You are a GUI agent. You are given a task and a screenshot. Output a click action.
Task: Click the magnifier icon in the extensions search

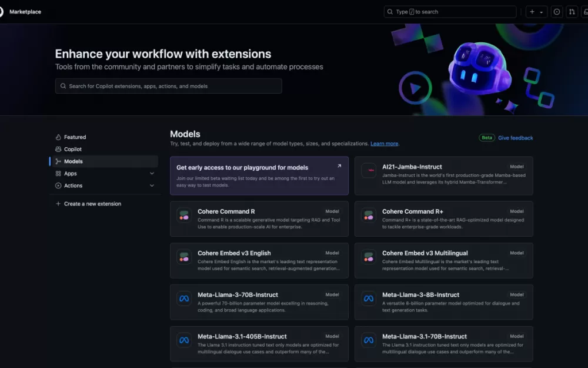[x=63, y=86]
